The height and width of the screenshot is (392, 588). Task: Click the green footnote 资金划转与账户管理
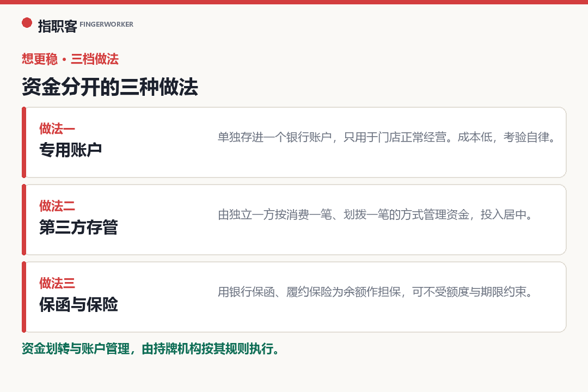(x=150, y=348)
